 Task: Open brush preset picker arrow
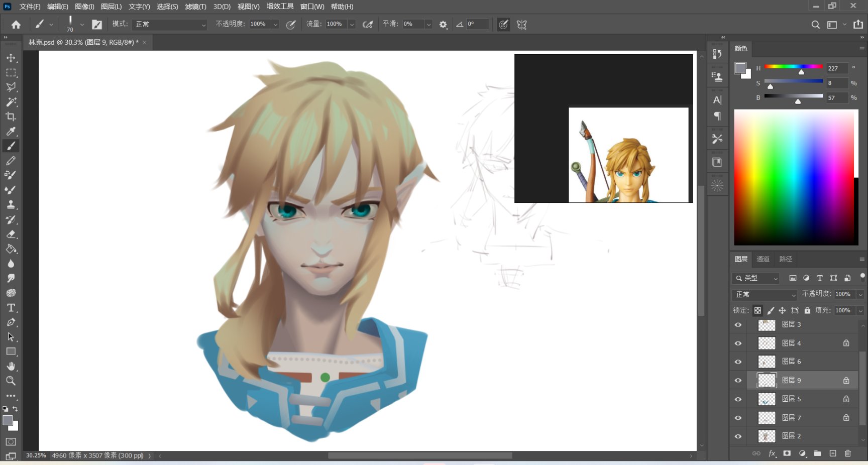coord(82,24)
